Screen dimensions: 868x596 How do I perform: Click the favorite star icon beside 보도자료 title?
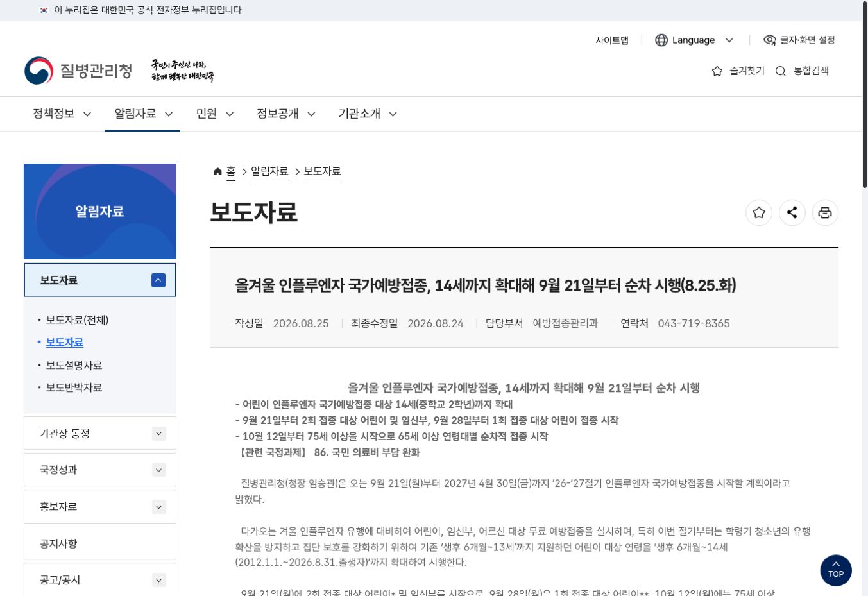759,212
